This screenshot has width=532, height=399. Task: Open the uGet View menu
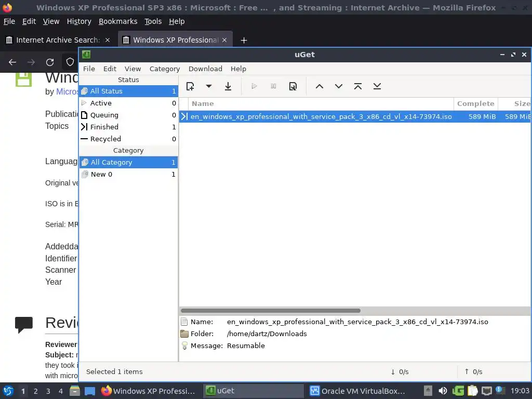click(132, 69)
